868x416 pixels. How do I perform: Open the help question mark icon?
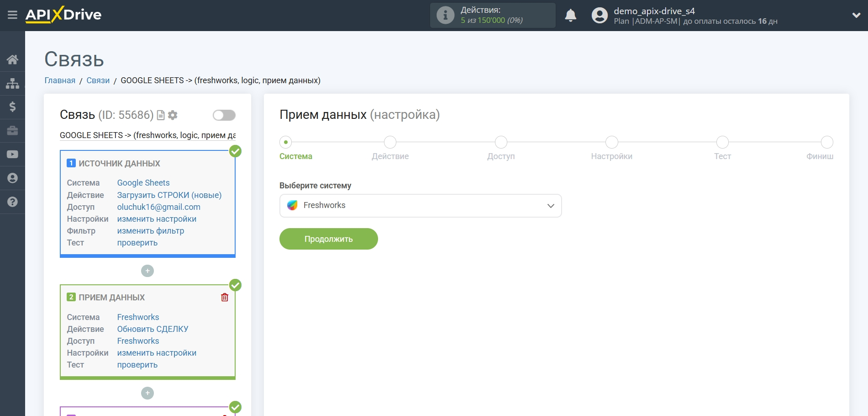click(12, 202)
